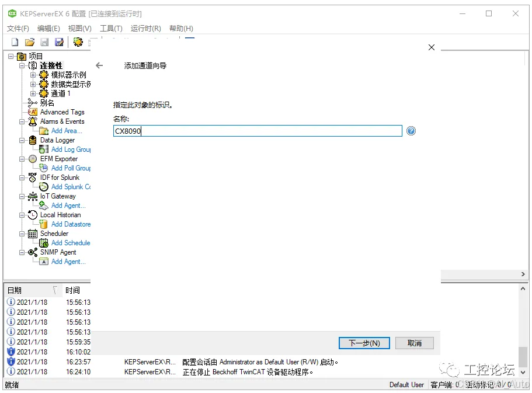The image size is (532, 393).
Task: Click Add Agent under IoT Gateway
Action: pos(68,206)
